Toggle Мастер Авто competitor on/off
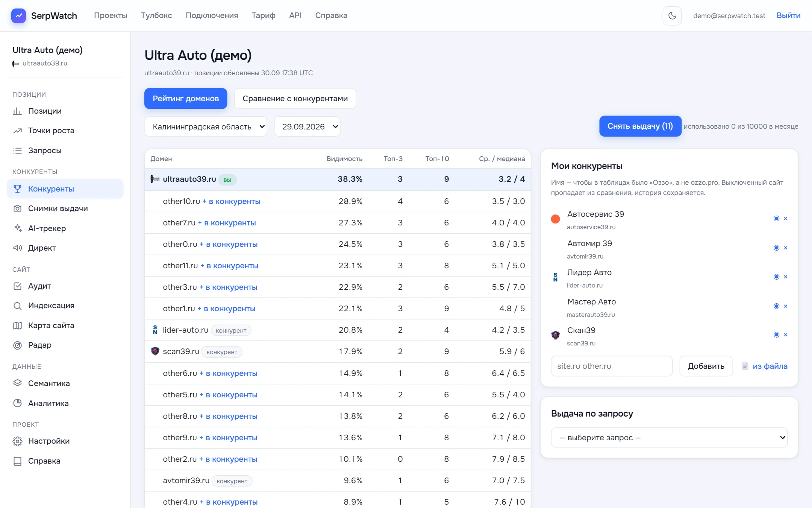The height and width of the screenshot is (508, 812). click(x=776, y=306)
